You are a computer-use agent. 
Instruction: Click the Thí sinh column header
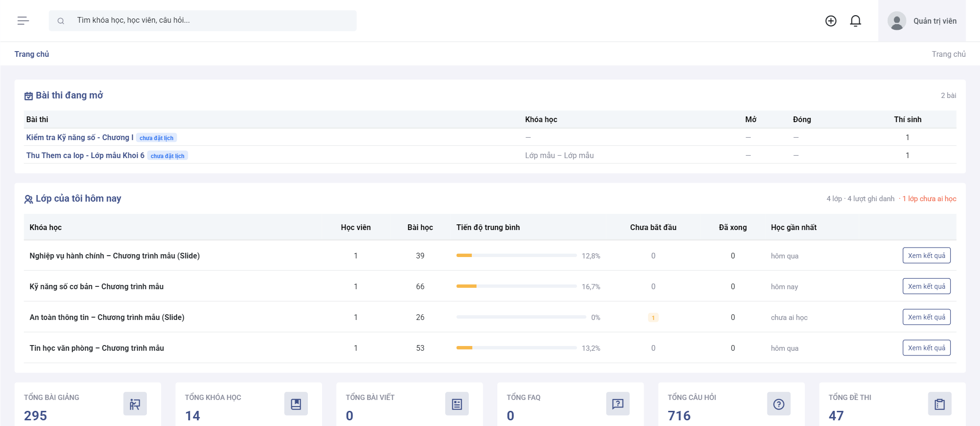(908, 119)
